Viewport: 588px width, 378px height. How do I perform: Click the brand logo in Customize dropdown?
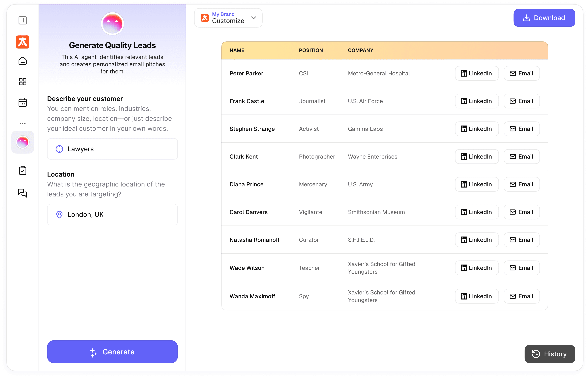click(x=205, y=18)
